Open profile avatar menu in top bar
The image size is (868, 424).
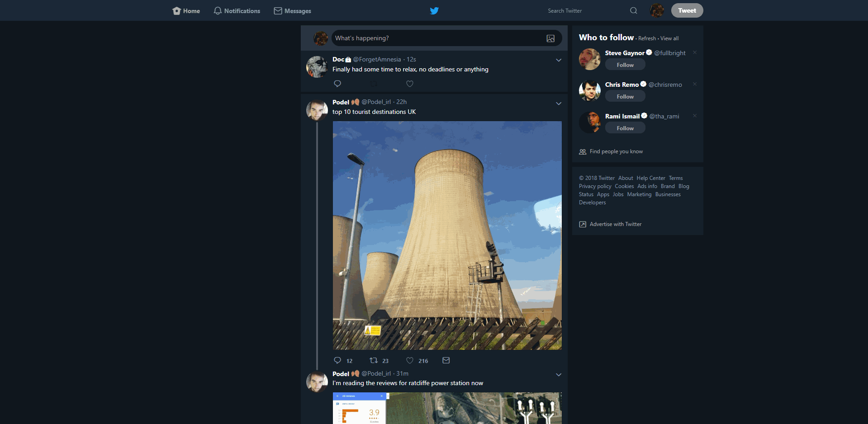(x=657, y=10)
